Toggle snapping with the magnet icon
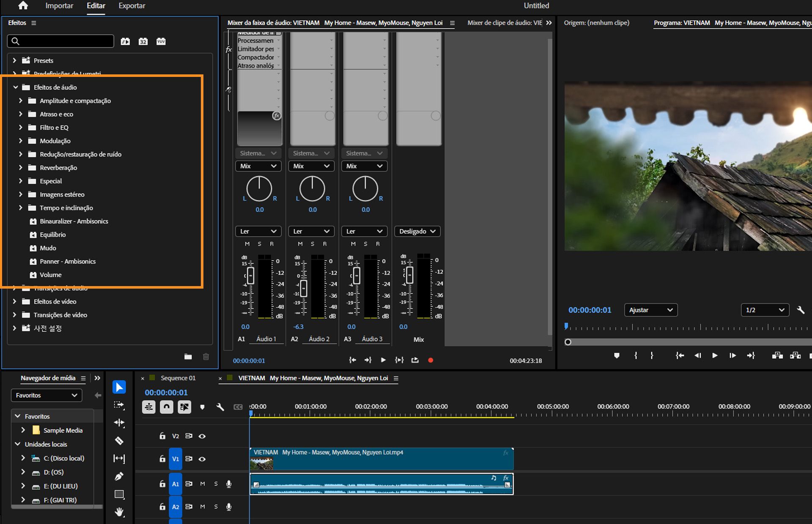The image size is (812, 524). coord(167,407)
